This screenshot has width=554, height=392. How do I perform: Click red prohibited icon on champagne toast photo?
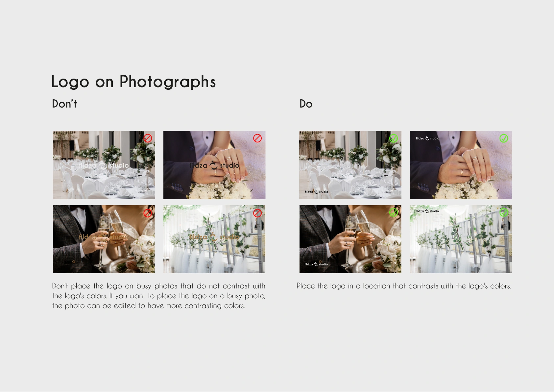pos(148,213)
